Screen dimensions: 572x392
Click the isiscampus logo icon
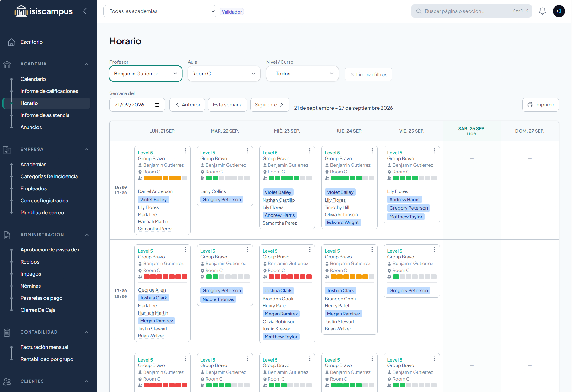pyautogui.click(x=21, y=11)
